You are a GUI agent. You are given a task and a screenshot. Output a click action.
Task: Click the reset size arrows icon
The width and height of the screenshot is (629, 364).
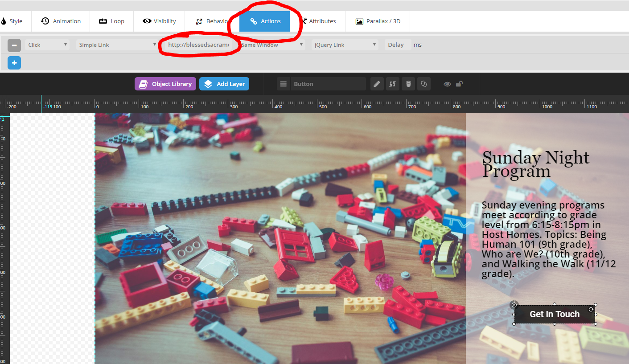point(393,84)
